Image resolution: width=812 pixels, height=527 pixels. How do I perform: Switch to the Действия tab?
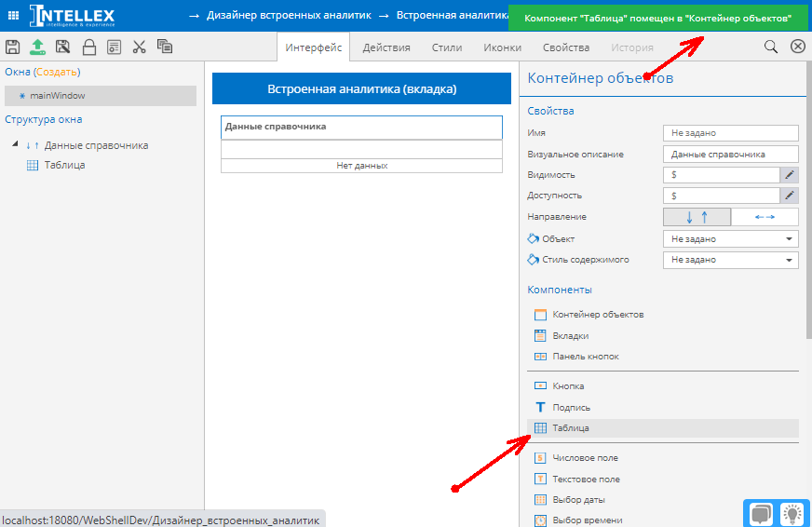386,47
